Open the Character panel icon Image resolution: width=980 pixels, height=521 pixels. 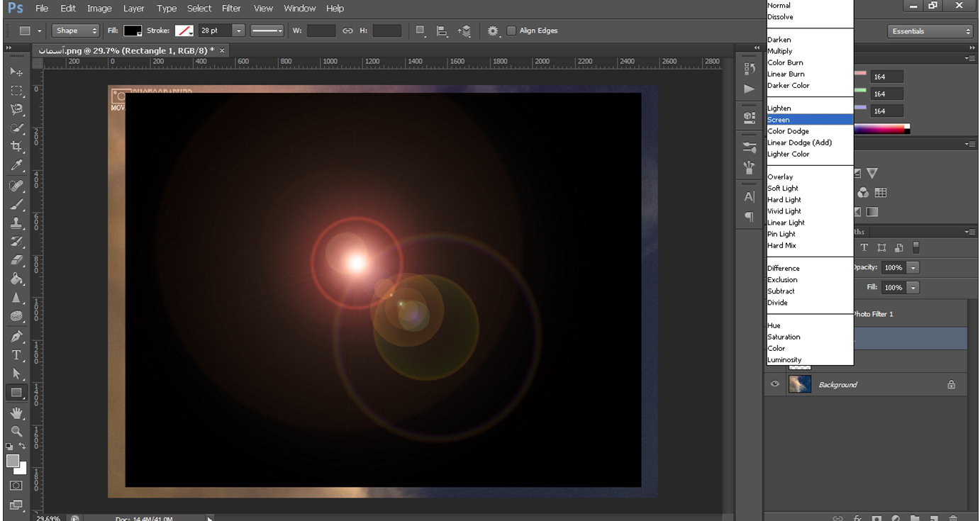coord(750,196)
